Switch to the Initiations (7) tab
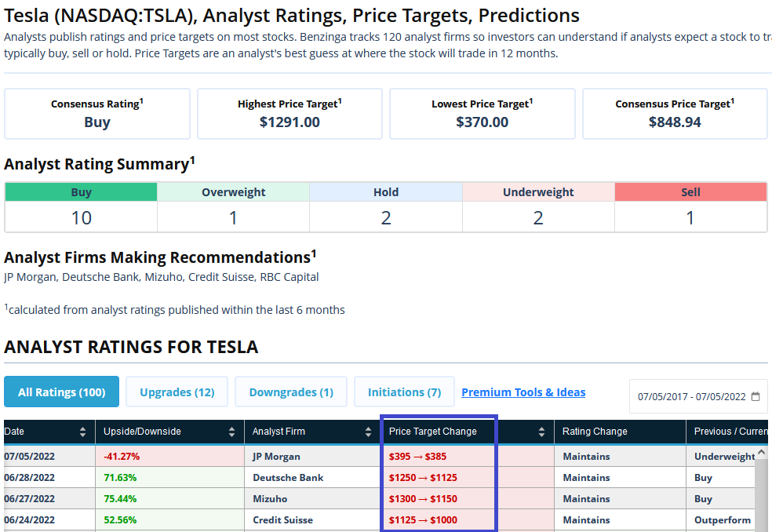Viewport: 772px width, 532px height. click(x=404, y=392)
